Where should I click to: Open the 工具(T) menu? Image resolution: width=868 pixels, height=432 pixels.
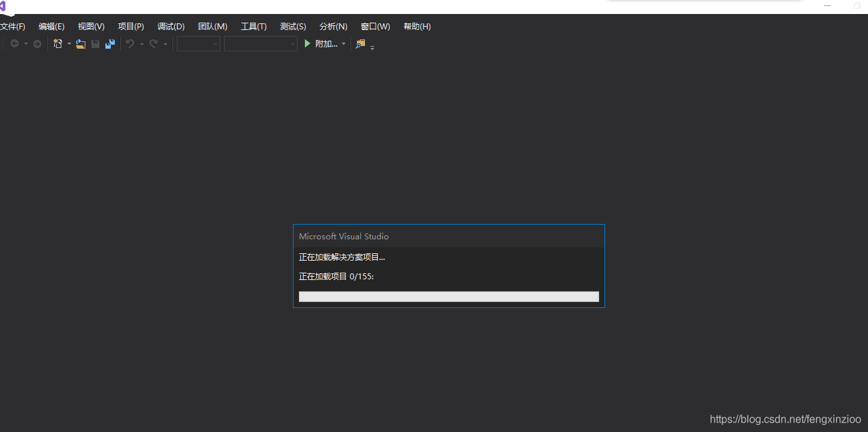[x=254, y=27]
